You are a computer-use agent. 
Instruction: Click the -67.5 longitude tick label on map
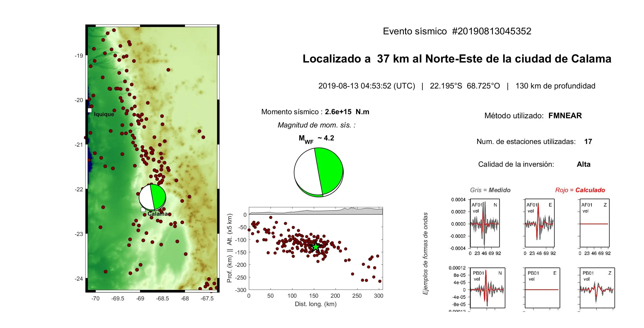click(x=207, y=299)
